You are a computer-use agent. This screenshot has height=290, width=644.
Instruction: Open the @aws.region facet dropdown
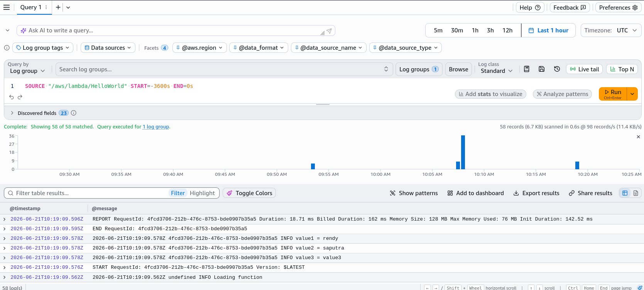pyautogui.click(x=199, y=48)
